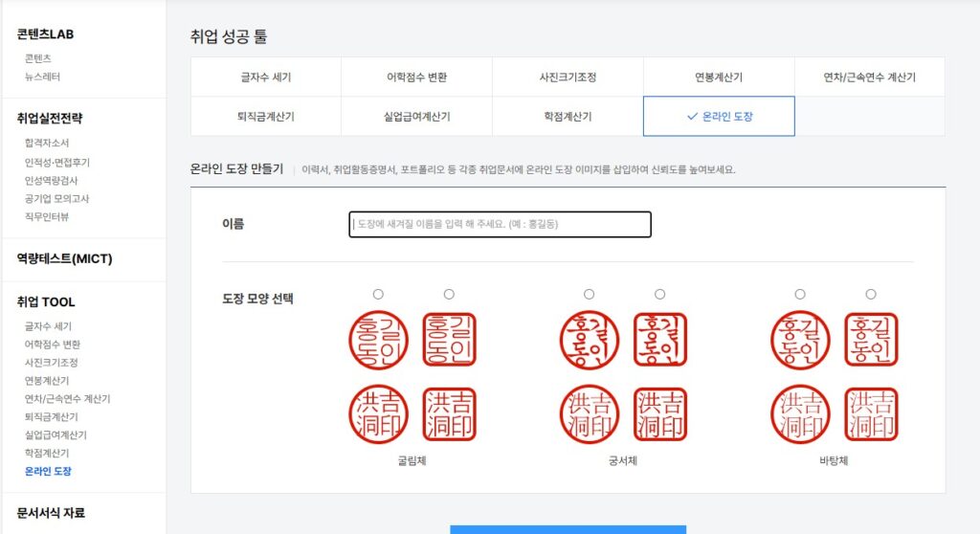980x534 pixels.
Task: Open 학점계산기 in sidebar list
Action: tap(47, 453)
